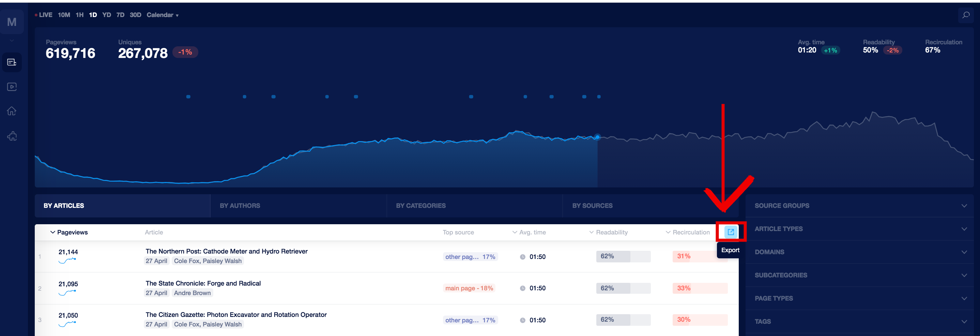This screenshot has width=980, height=336.
Task: Select the 30D time range
Action: 135,15
